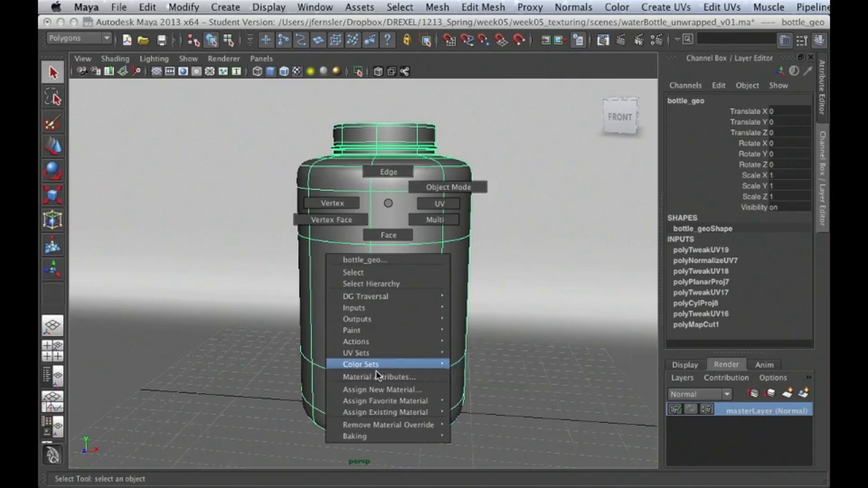Open the Normal layer mode dropdown
Screen dimensions: 868x488
click(x=699, y=394)
